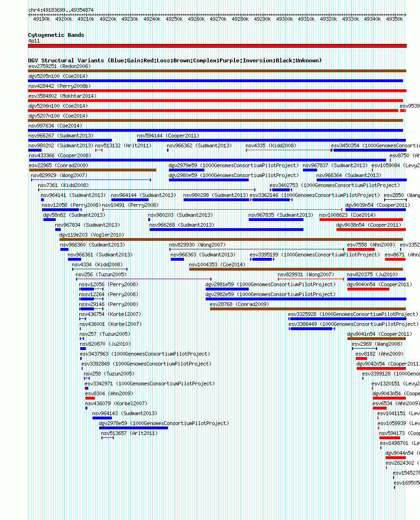Image resolution: width=420 pixels, height=520 pixels.
Task: Click the nsv10491 (Perry2008) label
Action: click(x=130, y=205)
